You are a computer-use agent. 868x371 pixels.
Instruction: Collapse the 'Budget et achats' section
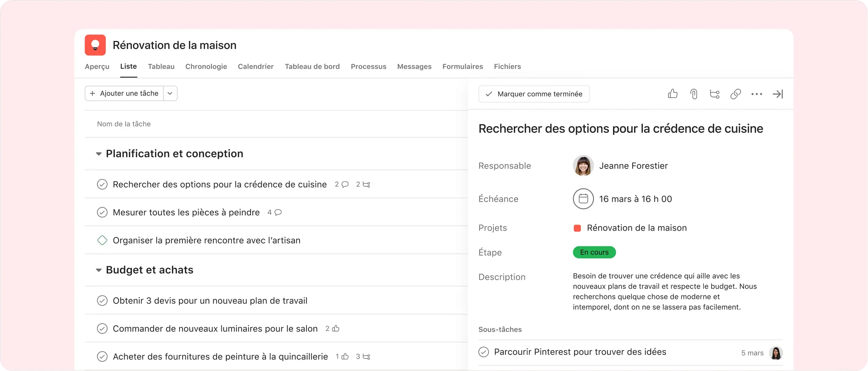[99, 270]
